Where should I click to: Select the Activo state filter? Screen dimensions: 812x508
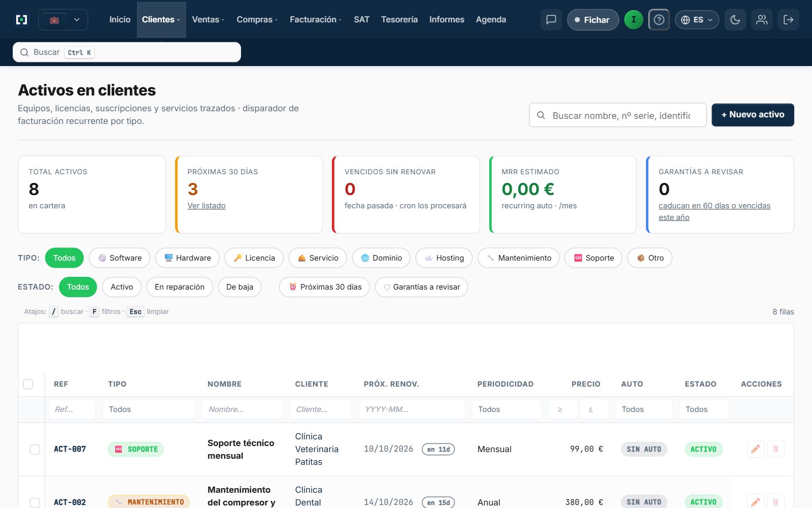122,287
